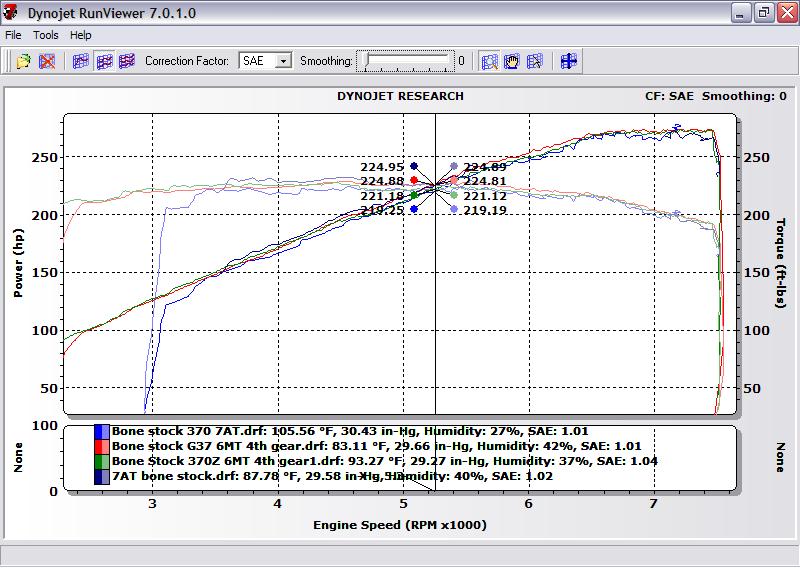800x568 pixels.
Task: Click the 219.25 cursor value label
Action: click(x=382, y=210)
